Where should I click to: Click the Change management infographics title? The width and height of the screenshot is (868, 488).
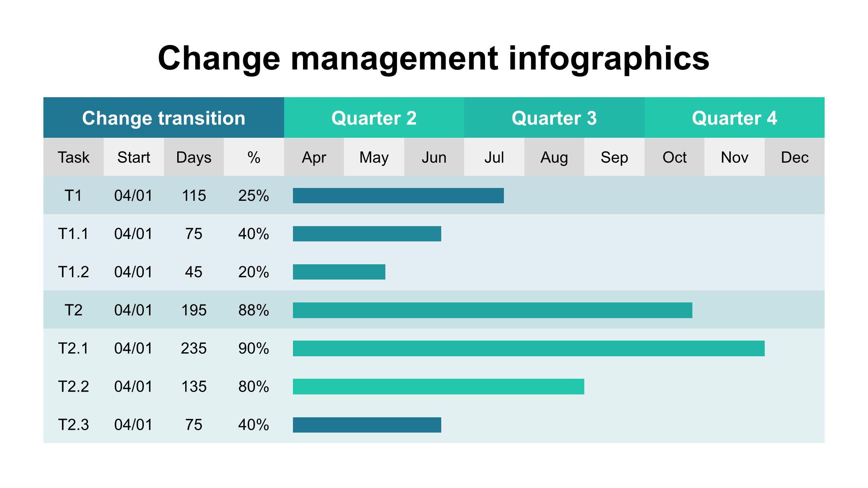point(434,59)
